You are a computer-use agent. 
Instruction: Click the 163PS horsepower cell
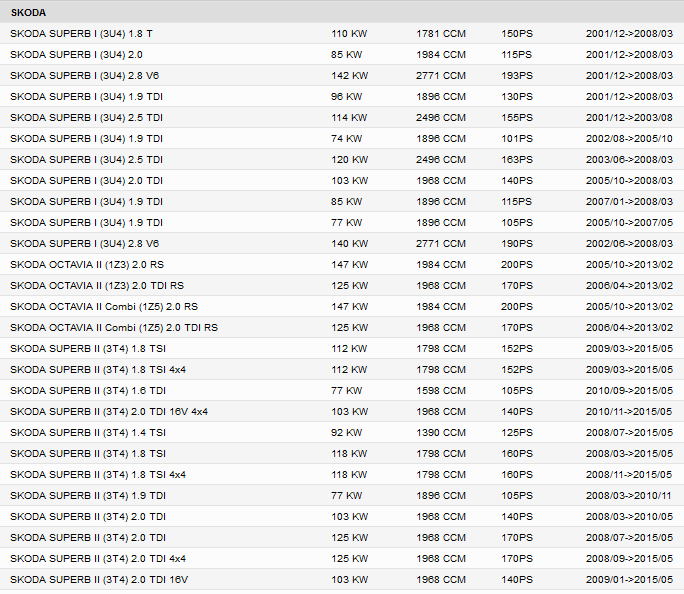pos(517,160)
